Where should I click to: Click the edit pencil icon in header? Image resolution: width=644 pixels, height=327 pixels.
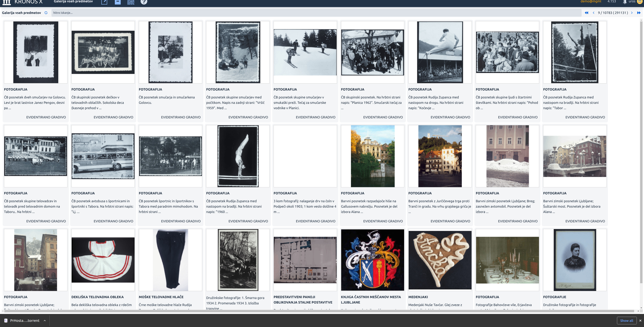coord(104,2)
